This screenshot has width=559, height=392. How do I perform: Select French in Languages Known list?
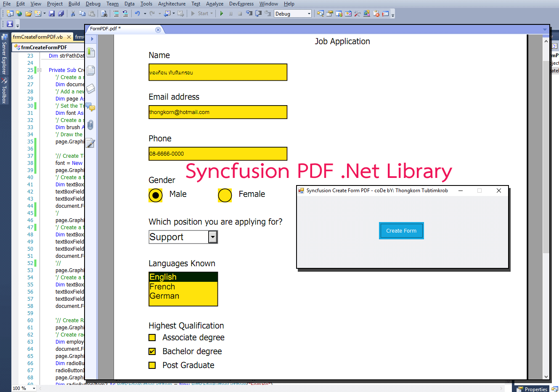click(183, 287)
